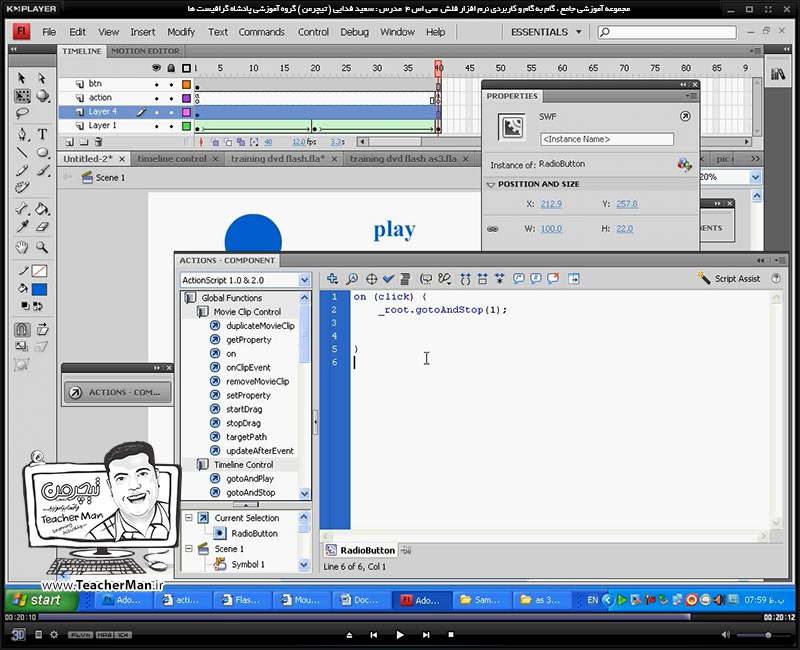
Task: Open the Commands menu
Action: 261,32
